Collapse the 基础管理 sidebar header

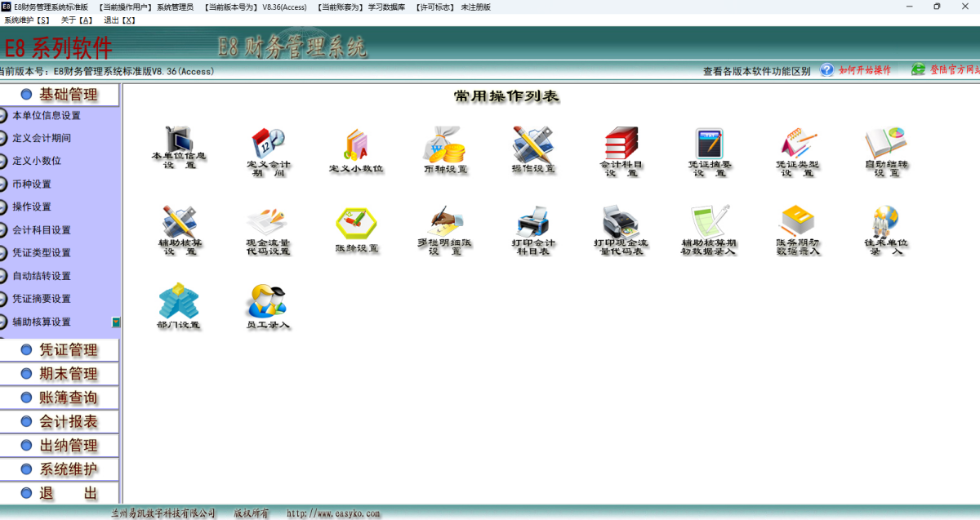pyautogui.click(x=60, y=95)
